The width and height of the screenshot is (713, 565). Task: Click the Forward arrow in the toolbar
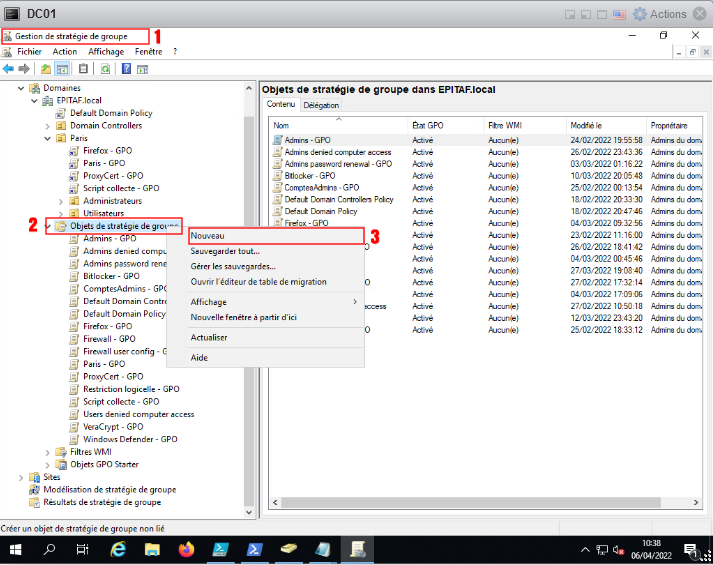click(23, 69)
